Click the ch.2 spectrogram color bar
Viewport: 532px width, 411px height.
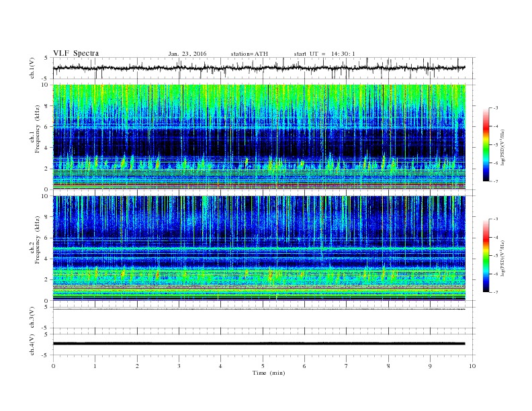[x=486, y=255]
